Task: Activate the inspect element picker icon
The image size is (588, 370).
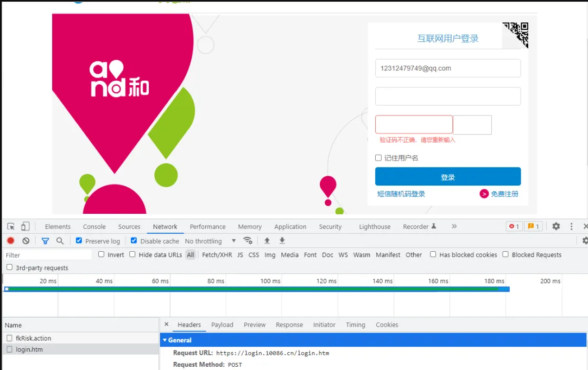Action: click(11, 226)
